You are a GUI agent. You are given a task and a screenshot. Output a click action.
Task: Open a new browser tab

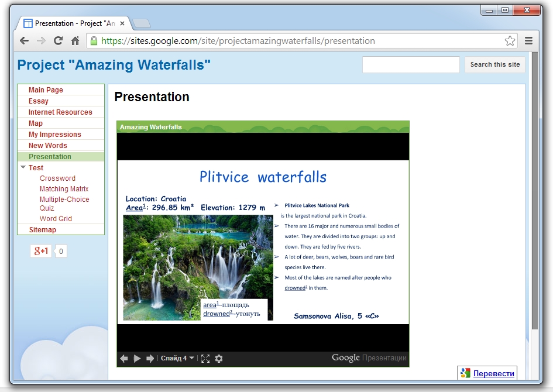coord(142,23)
